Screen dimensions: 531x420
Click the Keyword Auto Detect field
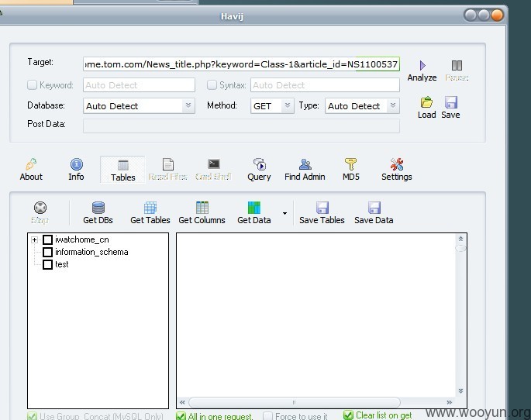pos(139,85)
